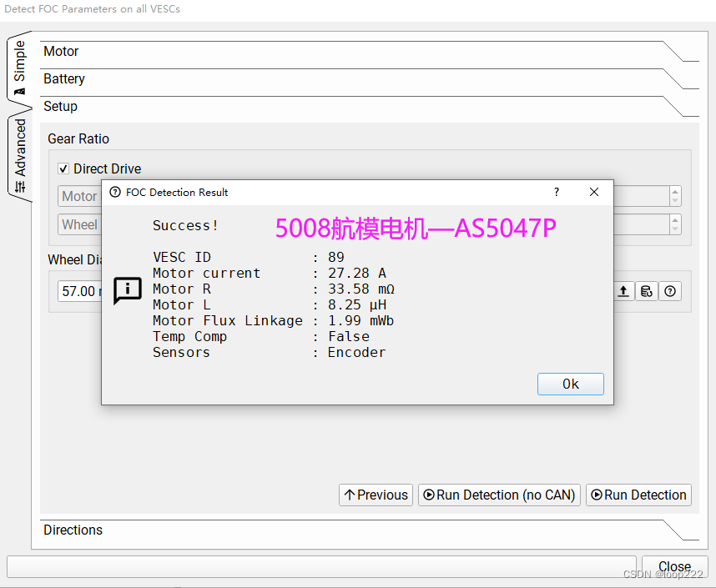Expand the Directions section
The width and height of the screenshot is (716, 588).
point(369,530)
